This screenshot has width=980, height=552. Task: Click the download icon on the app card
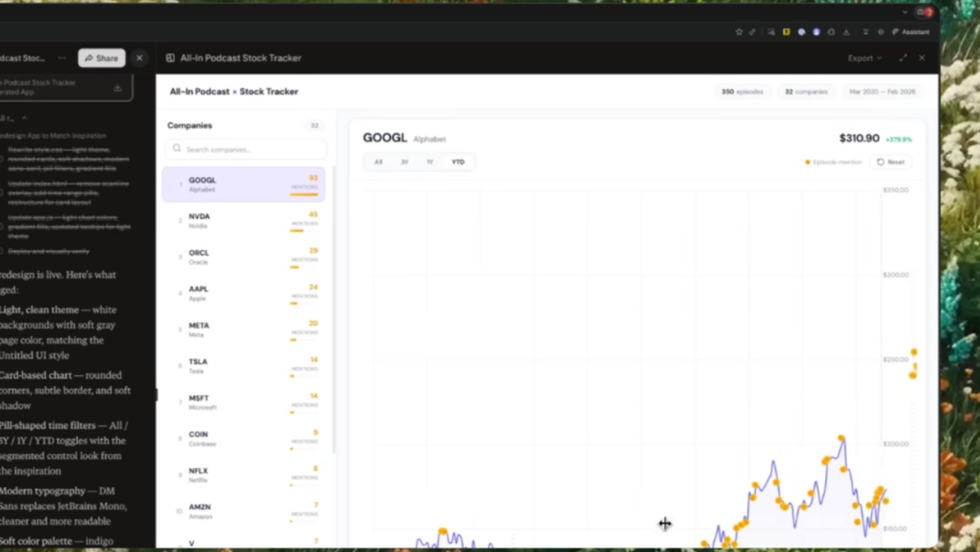point(117,87)
